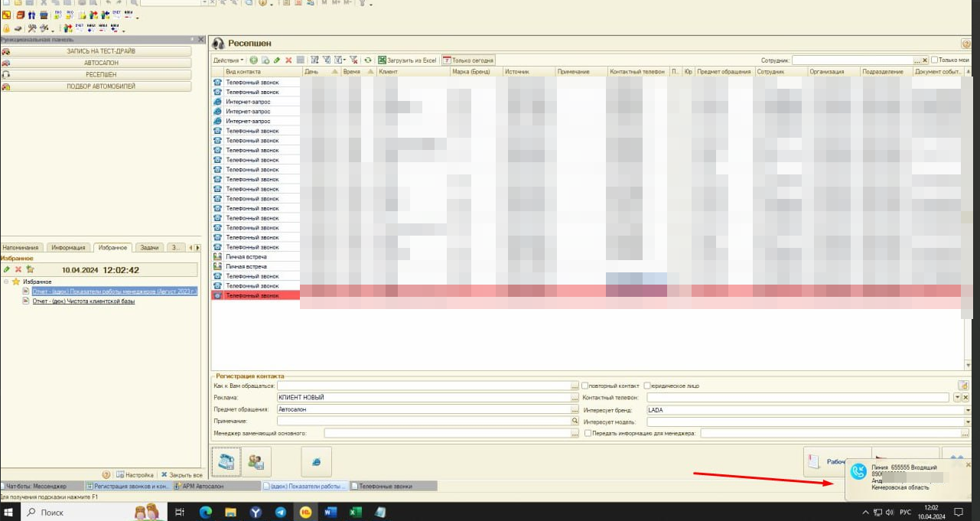Image resolution: width=980 pixels, height=521 pixels.
Task: Click Загрузить из Excel button
Action: [407, 60]
